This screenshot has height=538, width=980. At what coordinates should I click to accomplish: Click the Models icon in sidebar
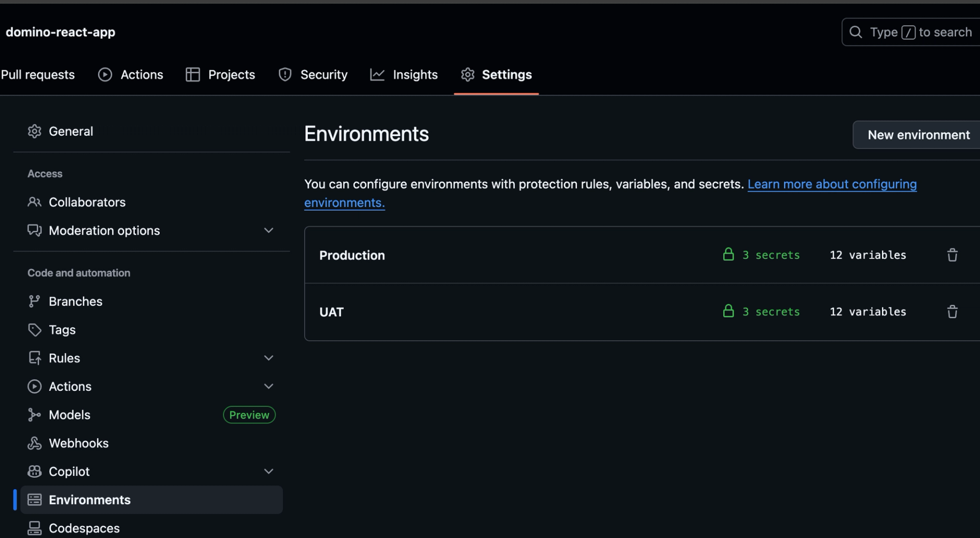pos(34,415)
